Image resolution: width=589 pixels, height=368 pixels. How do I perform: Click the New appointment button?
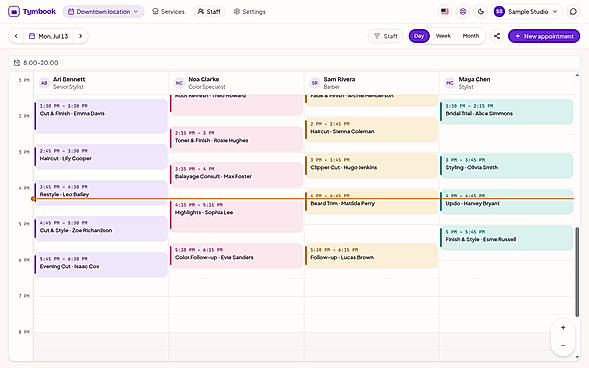(544, 36)
